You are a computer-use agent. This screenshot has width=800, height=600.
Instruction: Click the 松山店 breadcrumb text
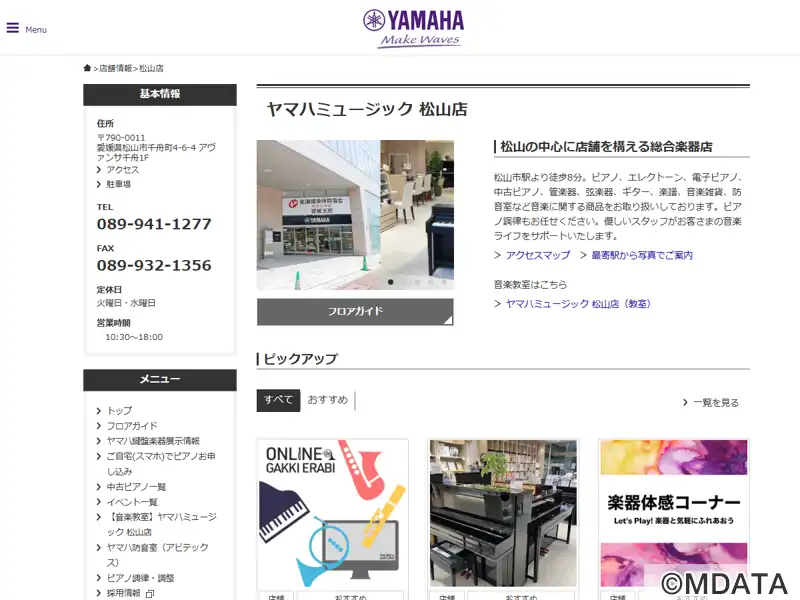tap(152, 68)
